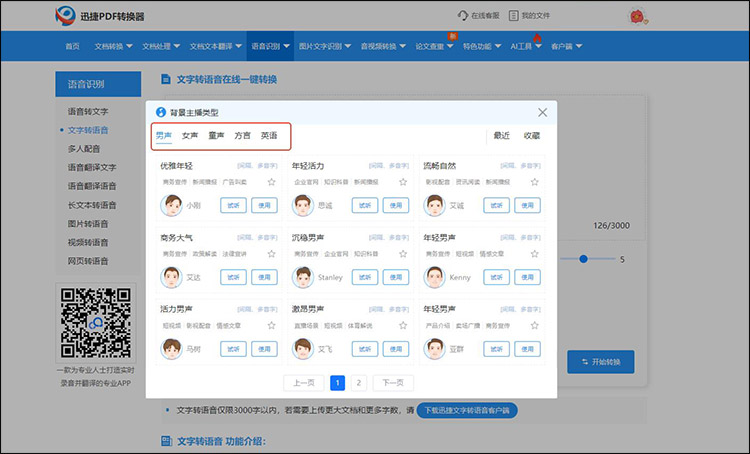The image size is (750, 454).
Task: Favorite the 小刚 voice with its star
Action: point(272,182)
